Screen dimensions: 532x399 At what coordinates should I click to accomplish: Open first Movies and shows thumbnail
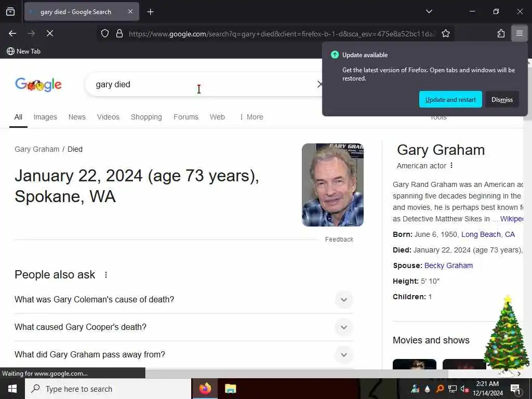[x=414, y=364]
